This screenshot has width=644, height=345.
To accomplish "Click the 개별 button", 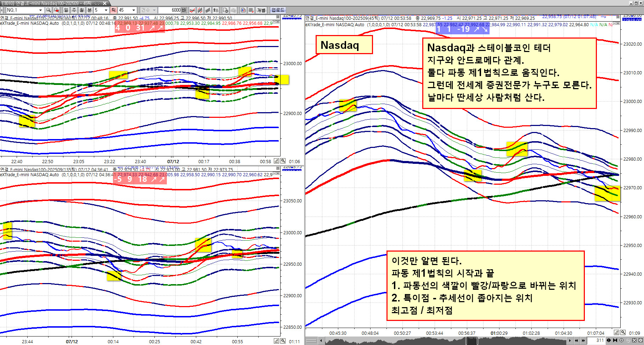I will (261, 10).
